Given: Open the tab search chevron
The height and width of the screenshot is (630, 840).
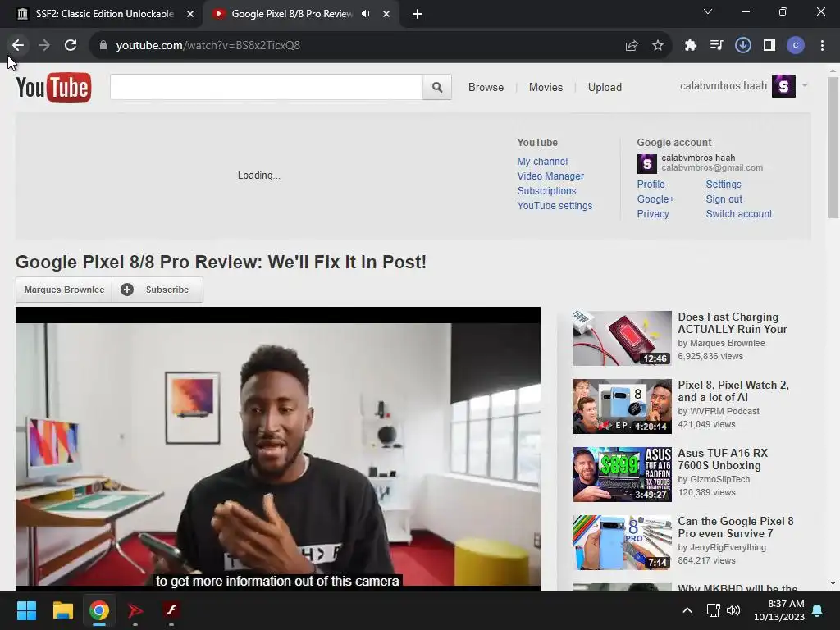Looking at the screenshot, I should (x=708, y=11).
